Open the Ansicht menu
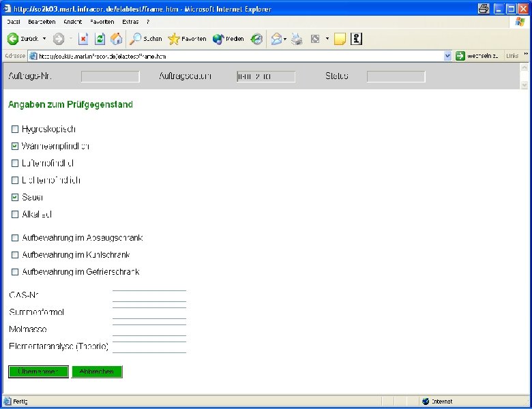Viewport: 532px width, 409px height. click(72, 22)
